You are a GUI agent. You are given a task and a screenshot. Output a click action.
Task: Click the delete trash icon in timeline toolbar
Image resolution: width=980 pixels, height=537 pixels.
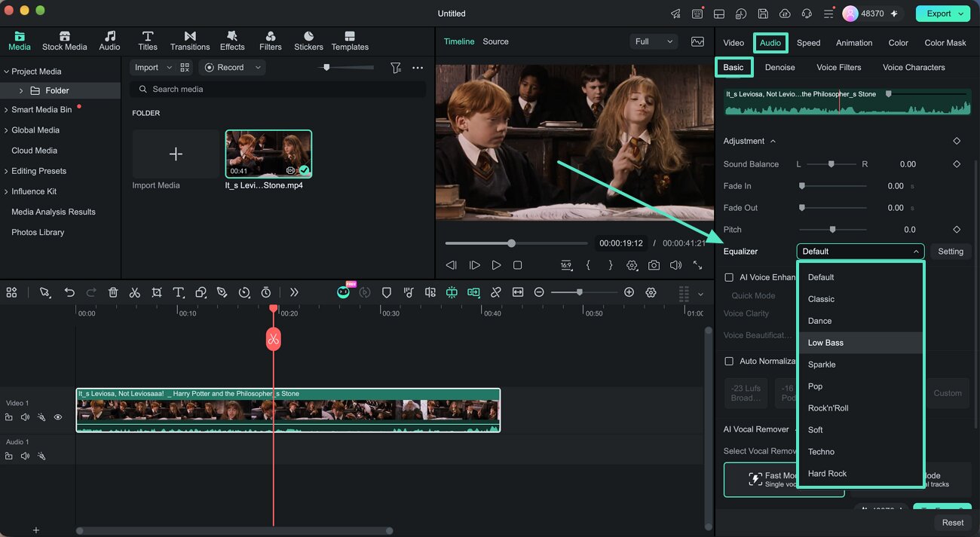click(113, 292)
